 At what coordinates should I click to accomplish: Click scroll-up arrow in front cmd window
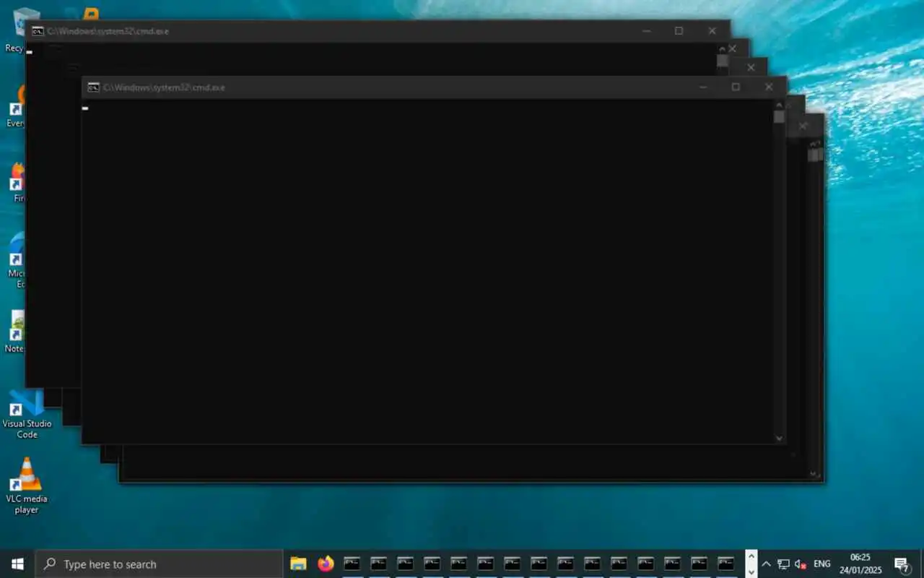pyautogui.click(x=779, y=105)
